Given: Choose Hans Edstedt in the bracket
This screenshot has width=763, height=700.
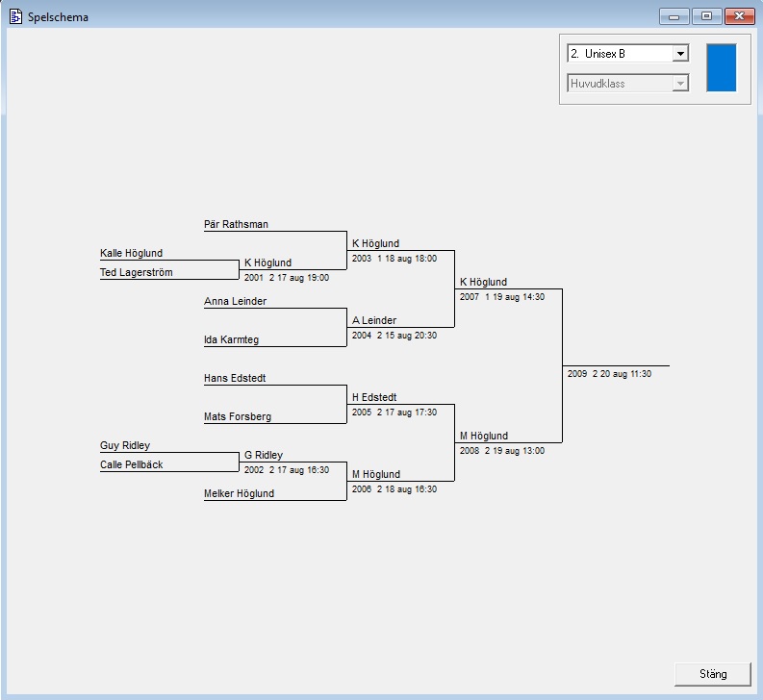Looking at the screenshot, I should point(235,379).
